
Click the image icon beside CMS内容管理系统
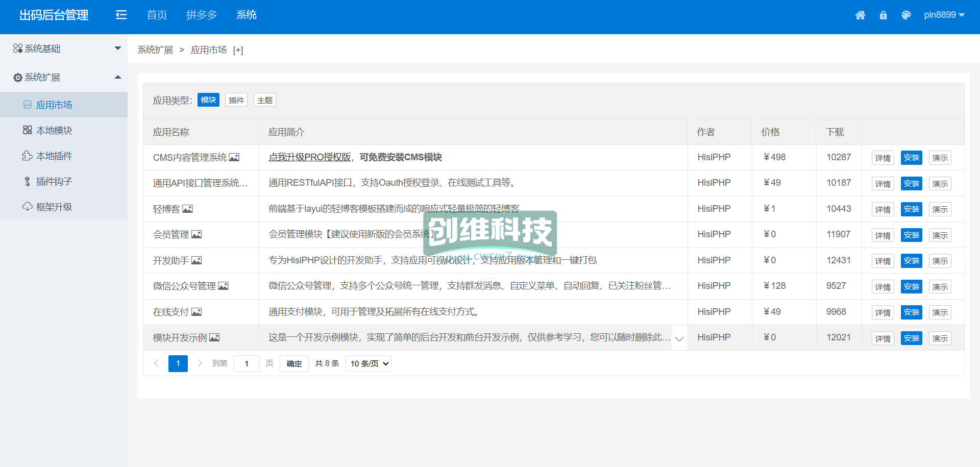tap(234, 157)
